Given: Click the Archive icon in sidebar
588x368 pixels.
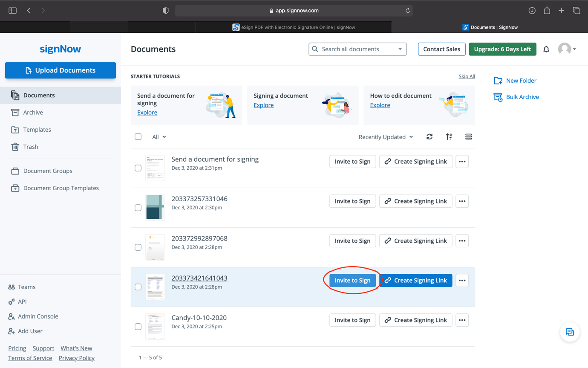Looking at the screenshot, I should pos(15,113).
